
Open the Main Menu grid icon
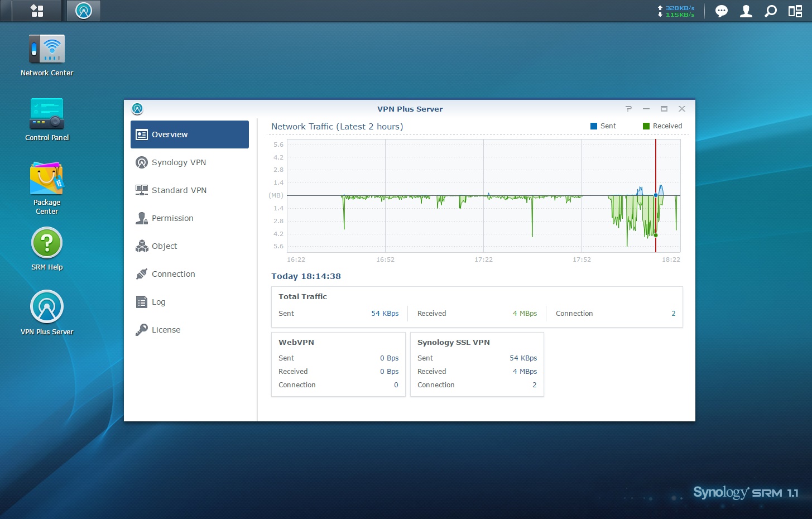coord(37,11)
